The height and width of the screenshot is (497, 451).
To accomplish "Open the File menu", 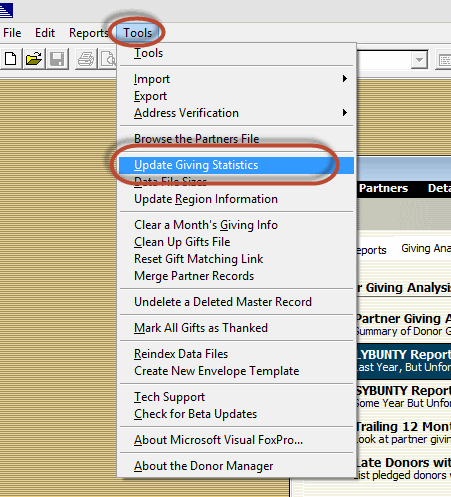I will 12,33.
